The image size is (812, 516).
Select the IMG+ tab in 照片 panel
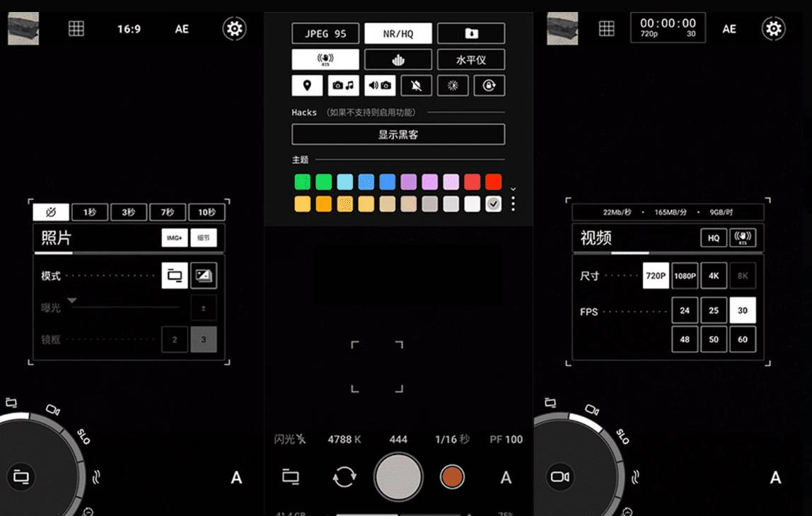coord(174,238)
